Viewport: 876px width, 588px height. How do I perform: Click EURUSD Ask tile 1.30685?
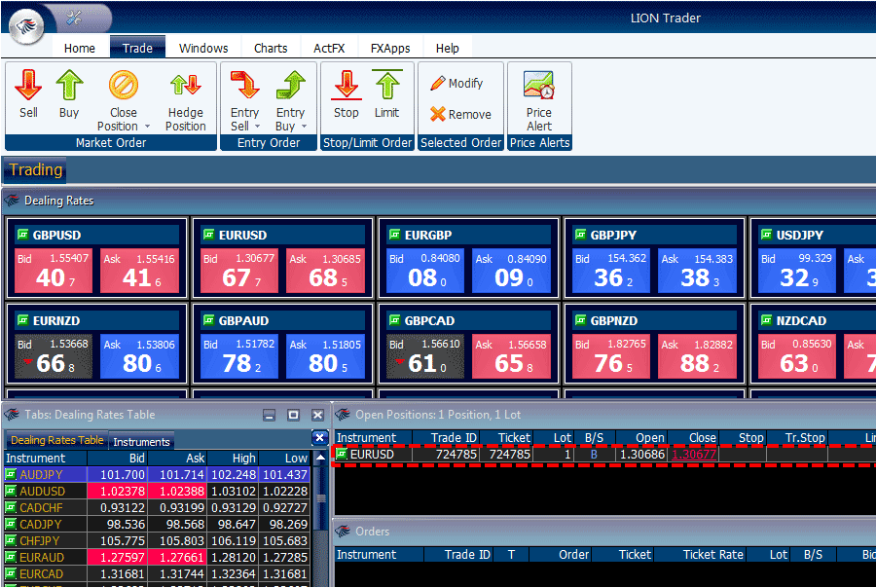pos(325,271)
